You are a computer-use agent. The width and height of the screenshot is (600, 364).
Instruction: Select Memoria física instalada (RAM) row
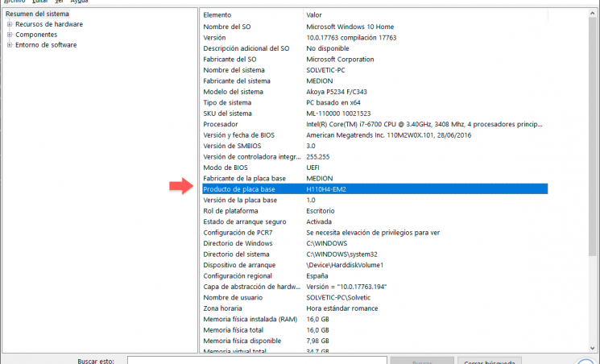(375, 319)
